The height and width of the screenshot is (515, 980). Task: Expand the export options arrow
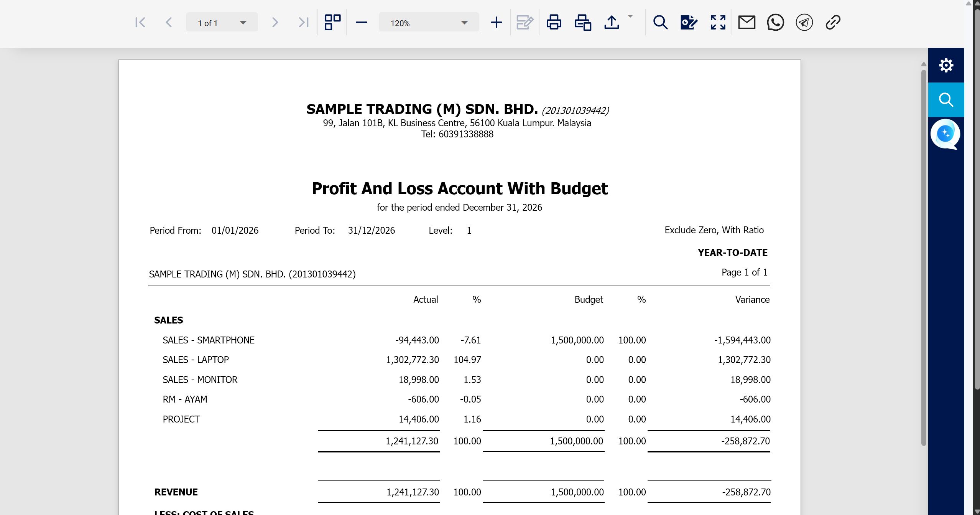pyautogui.click(x=630, y=17)
